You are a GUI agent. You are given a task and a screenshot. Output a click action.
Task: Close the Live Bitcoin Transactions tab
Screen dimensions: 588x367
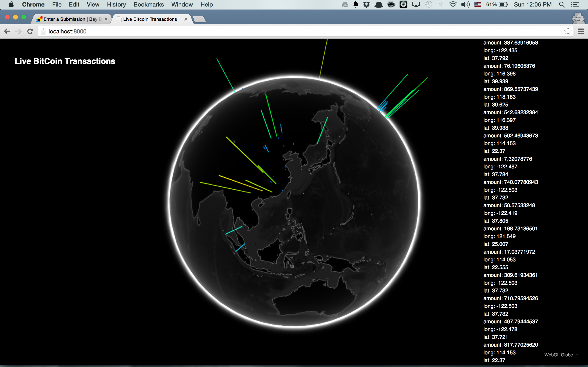pos(186,19)
